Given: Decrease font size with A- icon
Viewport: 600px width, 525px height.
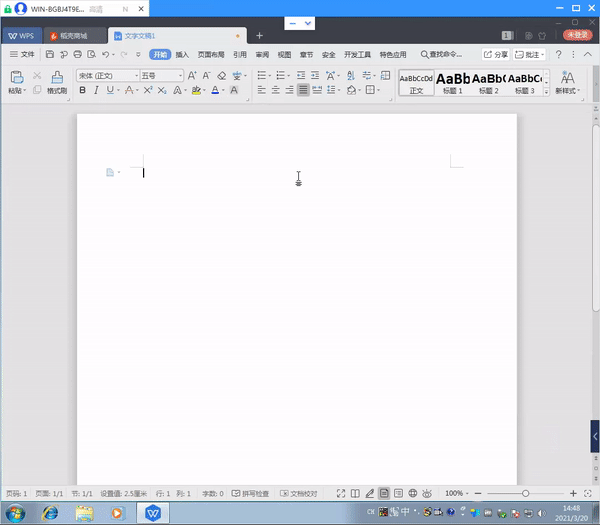Looking at the screenshot, I should pyautogui.click(x=206, y=75).
